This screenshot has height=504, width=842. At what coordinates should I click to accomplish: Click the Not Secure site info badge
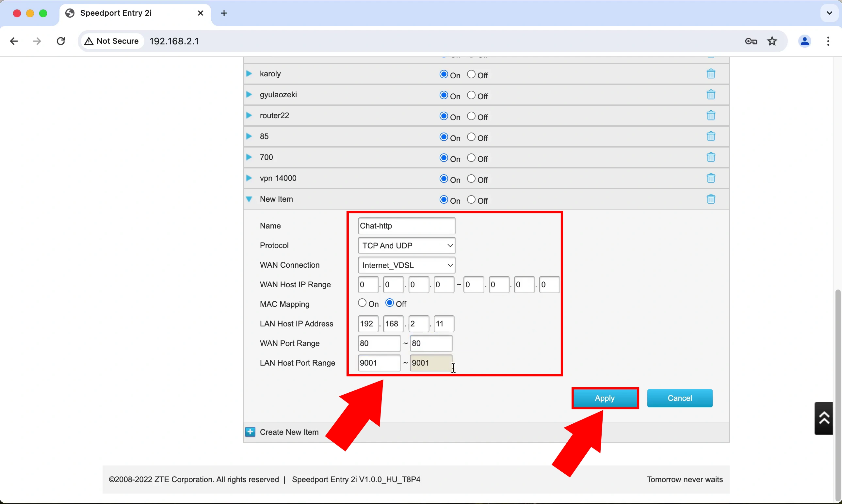(x=112, y=41)
